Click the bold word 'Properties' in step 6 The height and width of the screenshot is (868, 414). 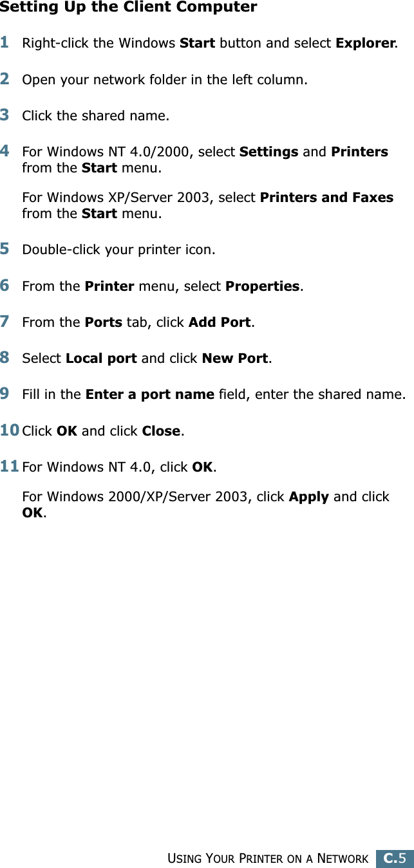(x=263, y=286)
